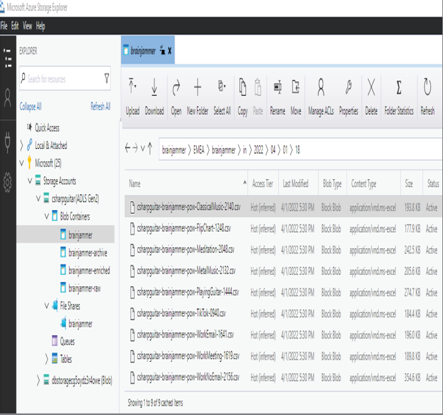The height and width of the screenshot is (415, 444).
Task: Close the brainjammer tab
Action: pos(170,51)
